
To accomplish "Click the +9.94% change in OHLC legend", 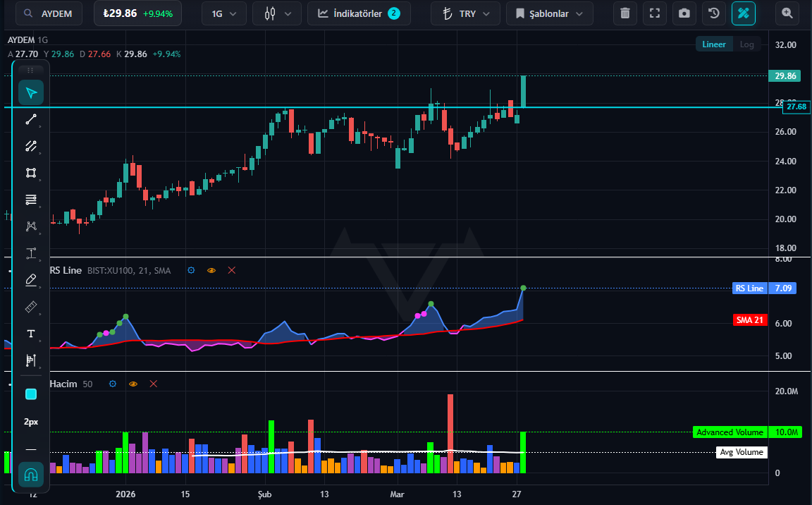I will pos(166,54).
